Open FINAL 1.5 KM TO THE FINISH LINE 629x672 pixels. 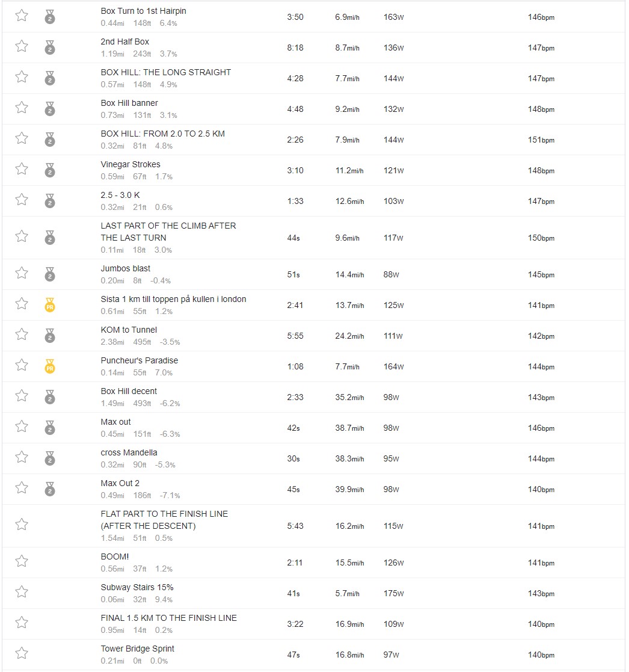click(169, 618)
